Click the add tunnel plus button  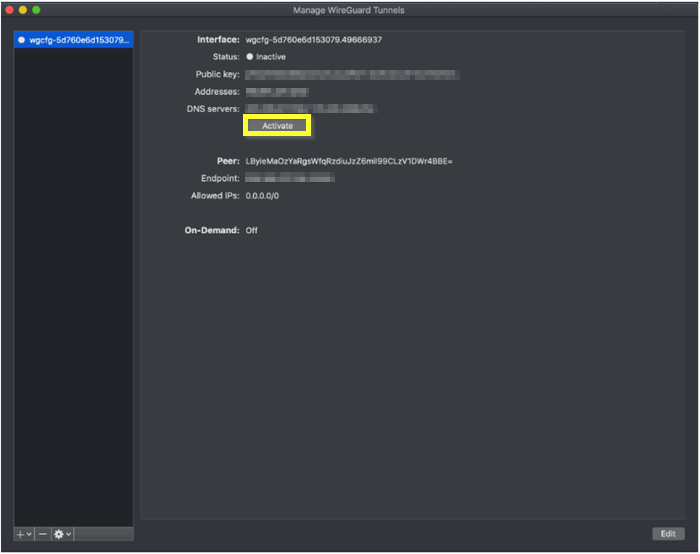21,535
